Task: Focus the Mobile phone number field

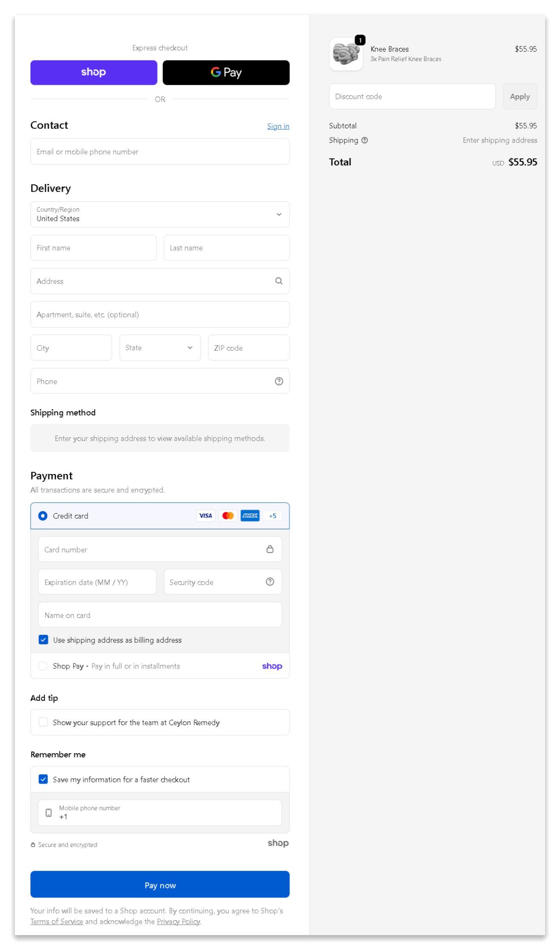Action: click(x=160, y=812)
